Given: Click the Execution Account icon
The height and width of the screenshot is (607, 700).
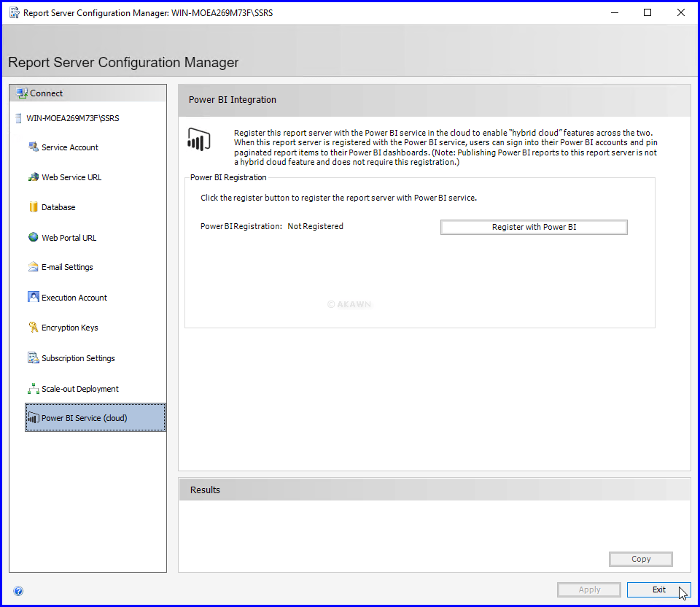Looking at the screenshot, I should tap(34, 297).
